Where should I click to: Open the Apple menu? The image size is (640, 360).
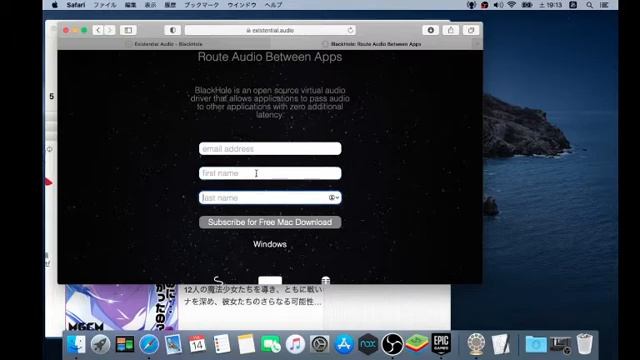click(55, 5)
